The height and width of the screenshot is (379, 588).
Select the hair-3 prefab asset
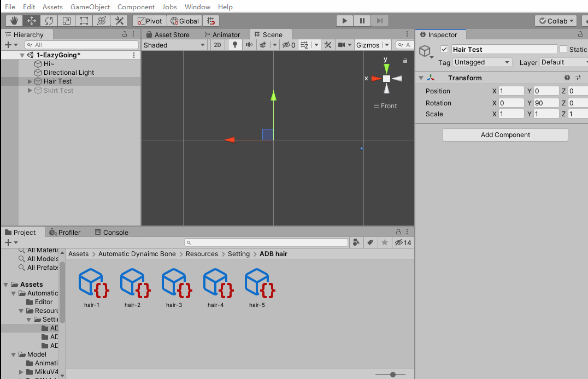[x=175, y=284]
